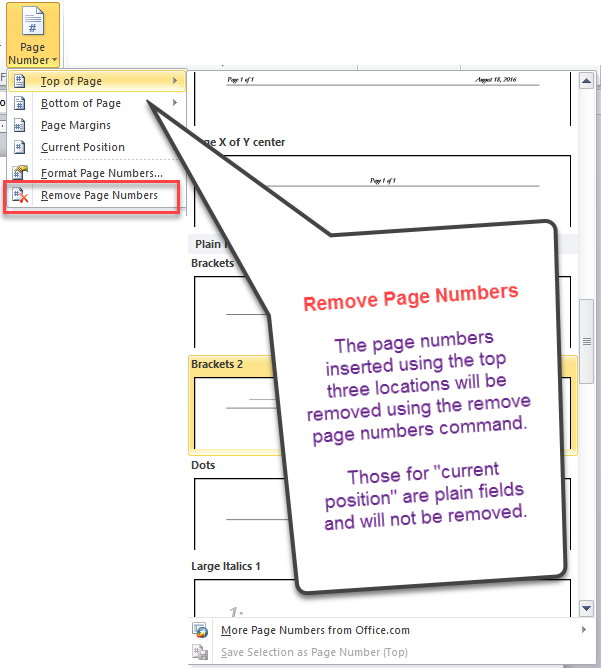Image resolution: width=601 pixels, height=668 pixels.
Task: Select the Brackets 2 page number style
Action: pyautogui.click(x=383, y=406)
